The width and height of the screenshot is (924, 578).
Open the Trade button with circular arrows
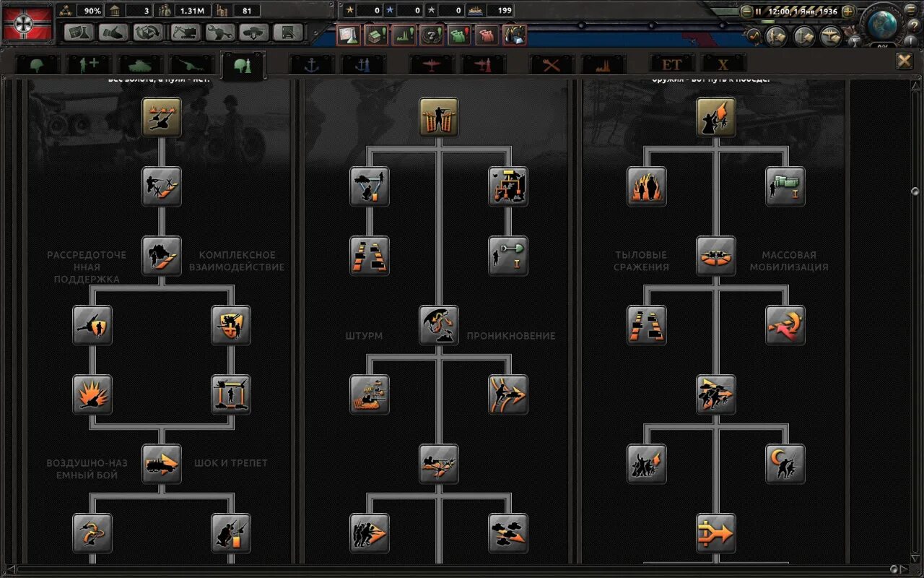click(149, 33)
